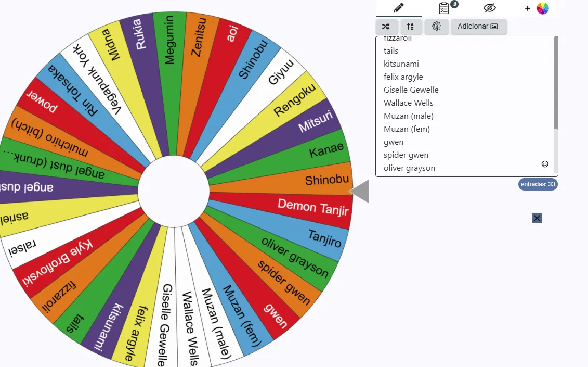The image size is (588, 367).
Task: Select 'spider gwen' in the entries list
Action: [406, 155]
